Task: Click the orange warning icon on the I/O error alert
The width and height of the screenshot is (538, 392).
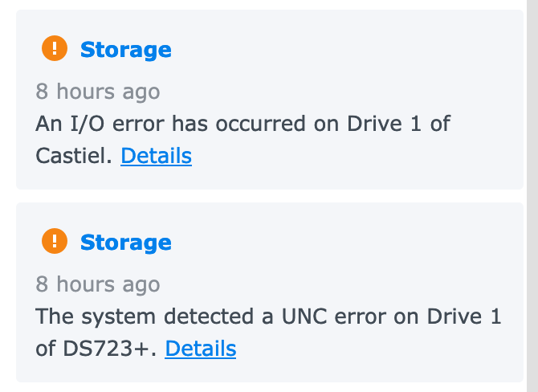Action: (55, 49)
